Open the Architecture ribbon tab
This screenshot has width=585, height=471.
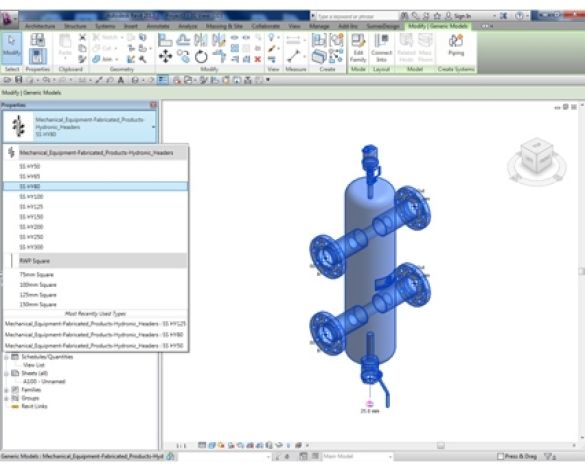click(40, 26)
